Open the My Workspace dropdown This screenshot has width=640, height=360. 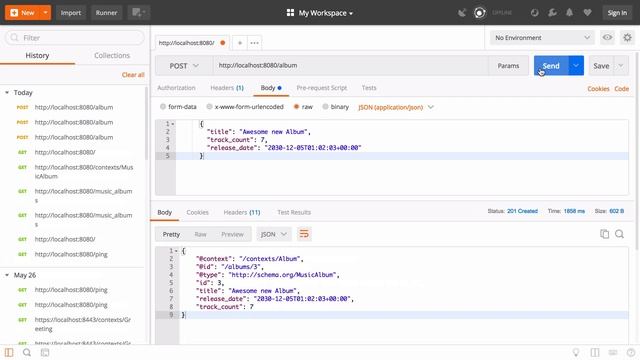point(320,13)
